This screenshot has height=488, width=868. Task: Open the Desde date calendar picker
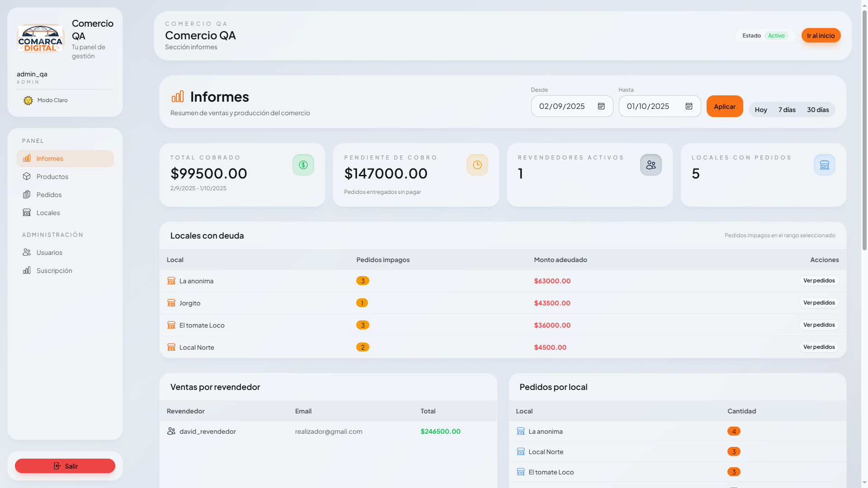click(x=601, y=106)
